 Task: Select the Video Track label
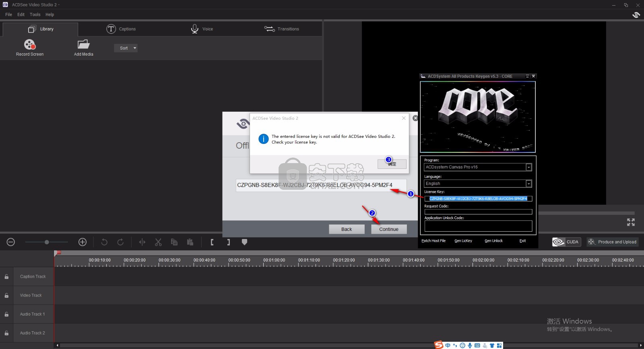pos(31,295)
